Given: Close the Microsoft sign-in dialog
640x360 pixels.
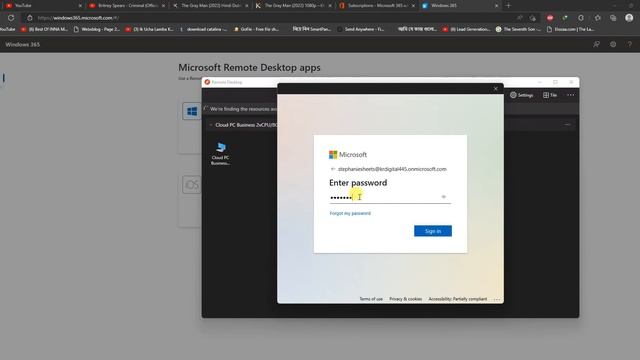Looking at the screenshot, I should click(496, 89).
